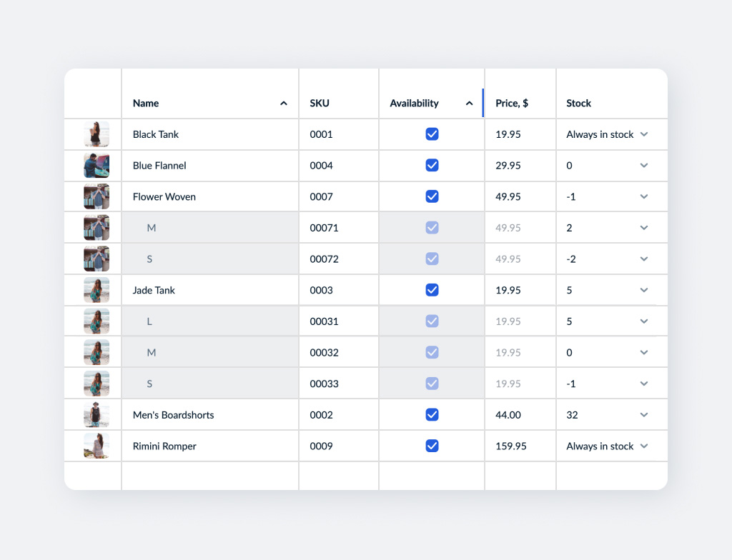This screenshot has height=560, width=732.
Task: Click the SKU column header
Action: tap(320, 104)
